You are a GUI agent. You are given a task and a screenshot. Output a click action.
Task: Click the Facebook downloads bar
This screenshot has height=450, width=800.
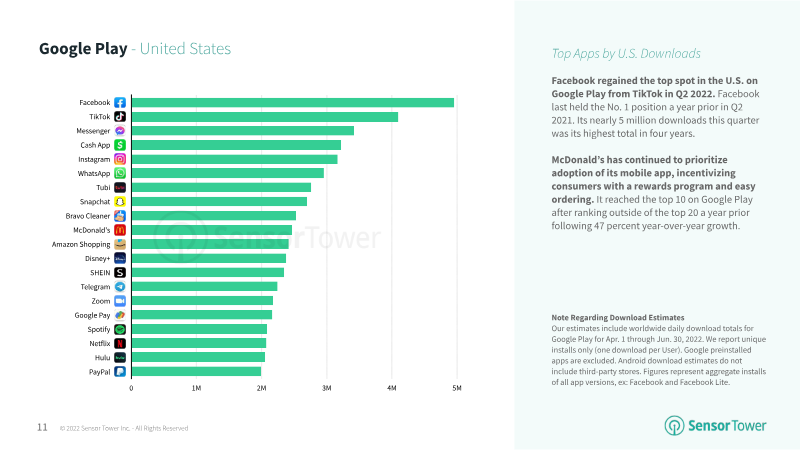pos(292,102)
